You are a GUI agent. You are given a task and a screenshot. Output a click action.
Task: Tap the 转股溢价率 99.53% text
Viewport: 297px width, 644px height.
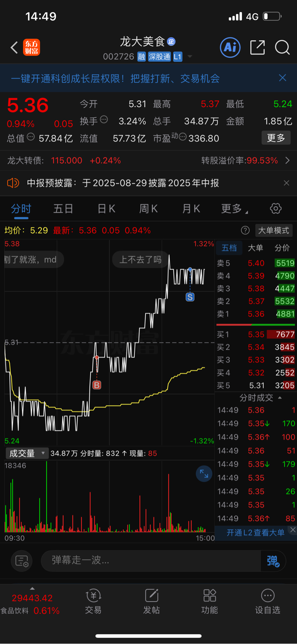coord(239,160)
